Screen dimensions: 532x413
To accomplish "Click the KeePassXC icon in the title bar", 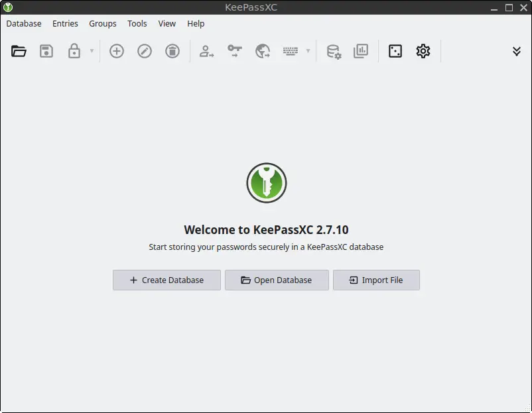I will tap(8, 7).
